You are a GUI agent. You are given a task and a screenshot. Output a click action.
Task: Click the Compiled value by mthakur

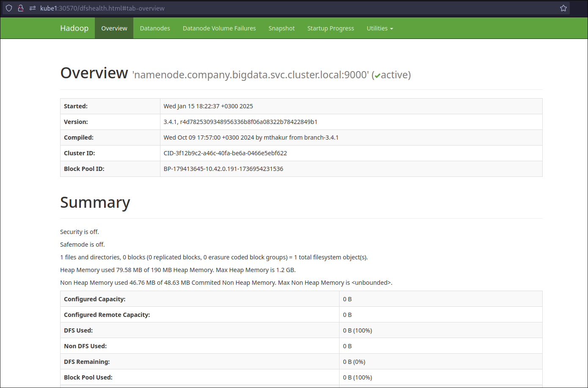tap(251, 138)
